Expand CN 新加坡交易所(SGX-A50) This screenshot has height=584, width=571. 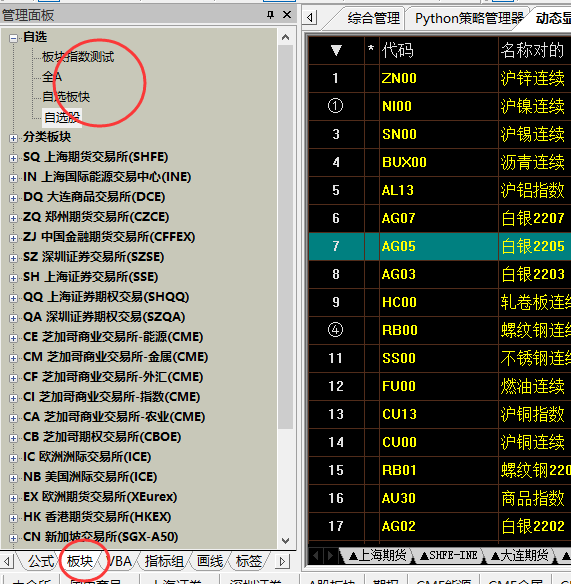click(13, 538)
